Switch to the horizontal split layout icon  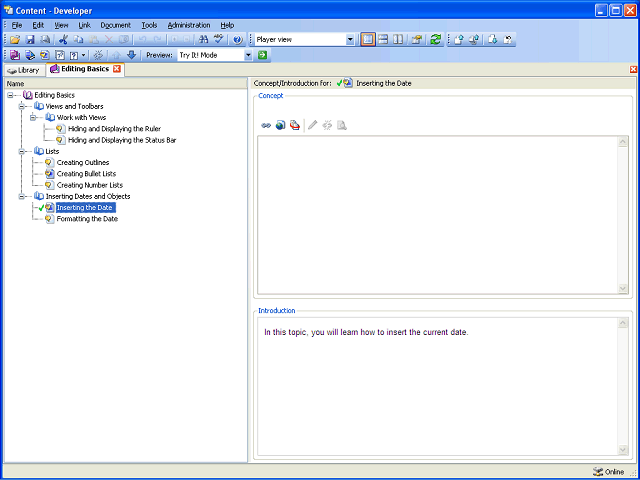[383, 40]
